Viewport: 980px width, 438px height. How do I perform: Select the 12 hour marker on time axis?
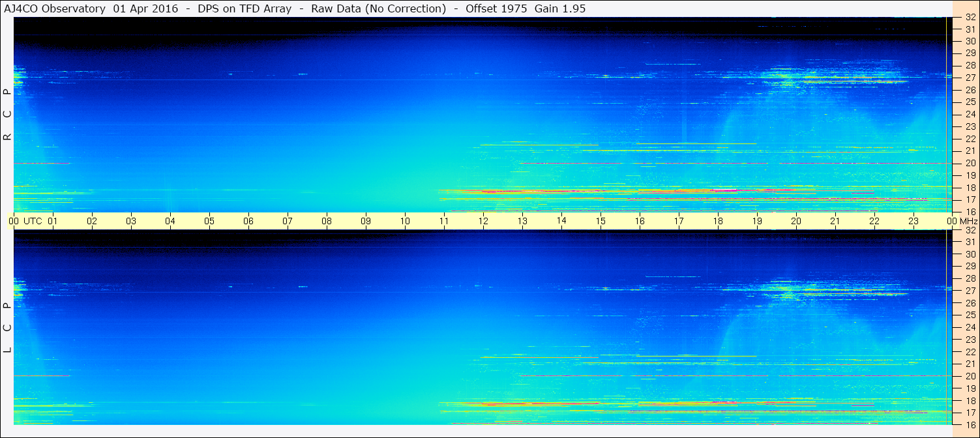[x=483, y=221]
